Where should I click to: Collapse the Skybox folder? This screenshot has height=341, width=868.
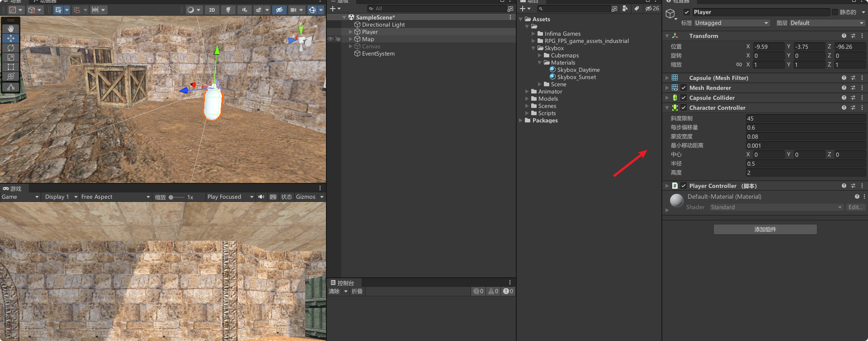pyautogui.click(x=533, y=48)
